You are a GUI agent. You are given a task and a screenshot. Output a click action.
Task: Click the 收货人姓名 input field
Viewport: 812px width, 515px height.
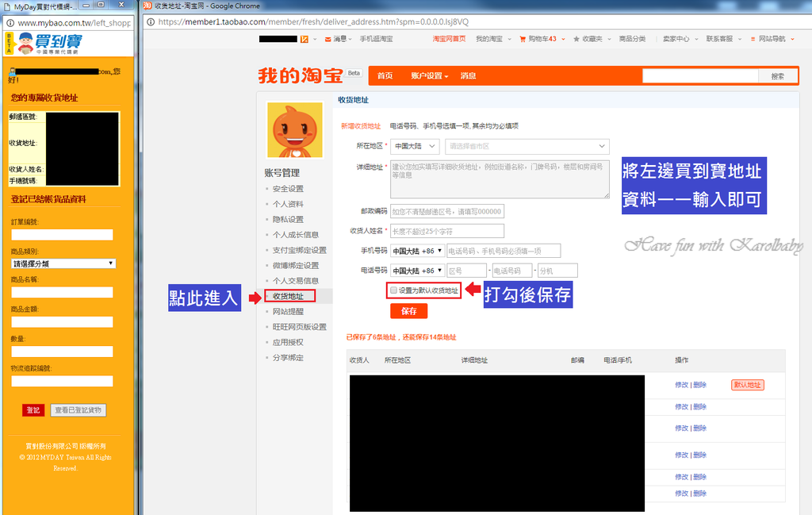(x=447, y=231)
